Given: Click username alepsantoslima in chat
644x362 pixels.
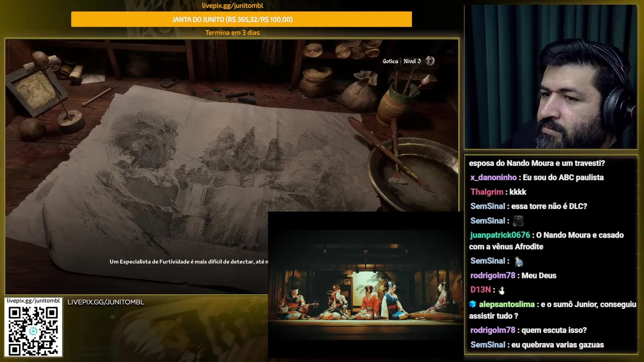Looking at the screenshot, I should click(x=507, y=305).
